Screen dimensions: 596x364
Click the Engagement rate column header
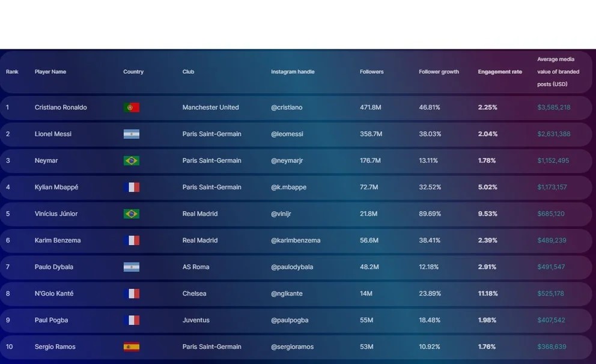click(x=500, y=72)
